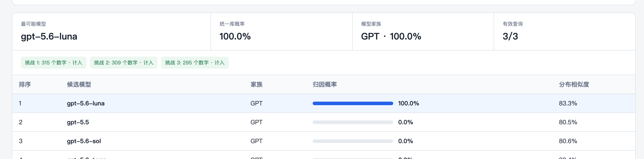Click the 100.0% probability in the gpt-5.6-luna row
The height and width of the screenshot is (159, 644).
(x=409, y=103)
